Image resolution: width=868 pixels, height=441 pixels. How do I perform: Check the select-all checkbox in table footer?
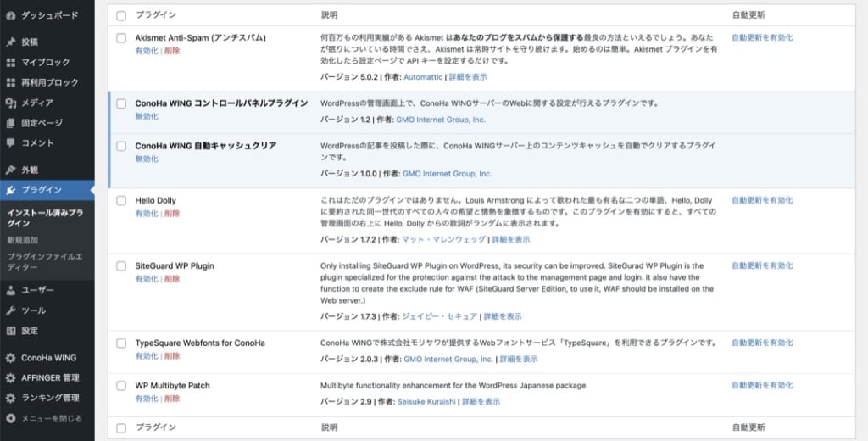click(x=121, y=427)
